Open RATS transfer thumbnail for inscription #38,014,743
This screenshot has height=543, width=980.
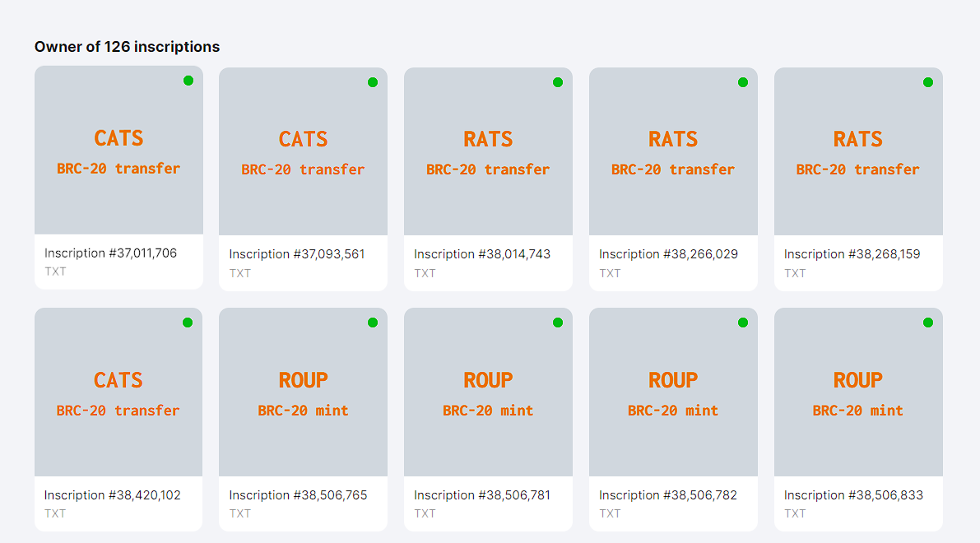tap(488, 152)
